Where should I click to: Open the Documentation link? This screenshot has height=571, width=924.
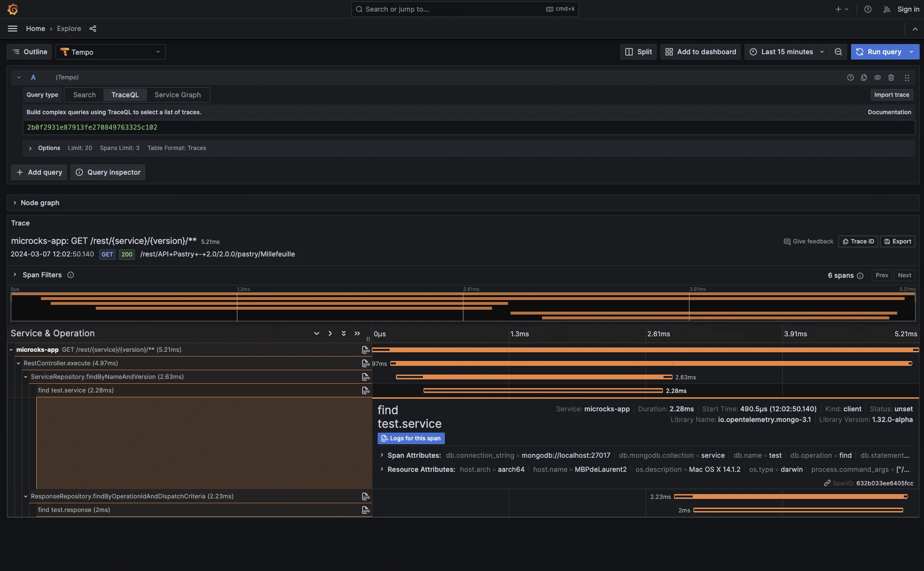(x=889, y=112)
